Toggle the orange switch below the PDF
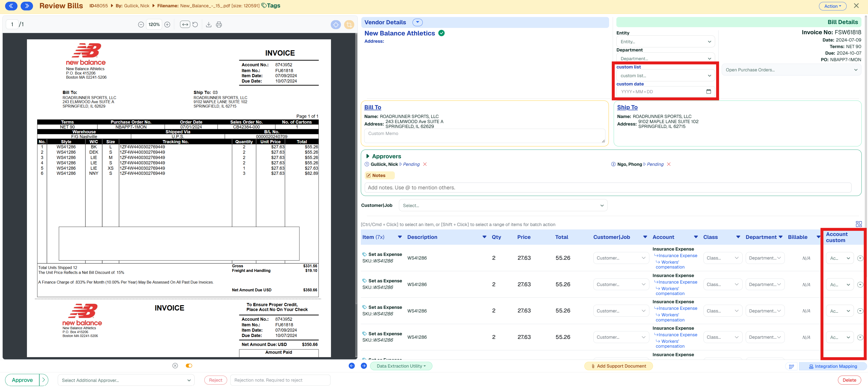 point(189,366)
